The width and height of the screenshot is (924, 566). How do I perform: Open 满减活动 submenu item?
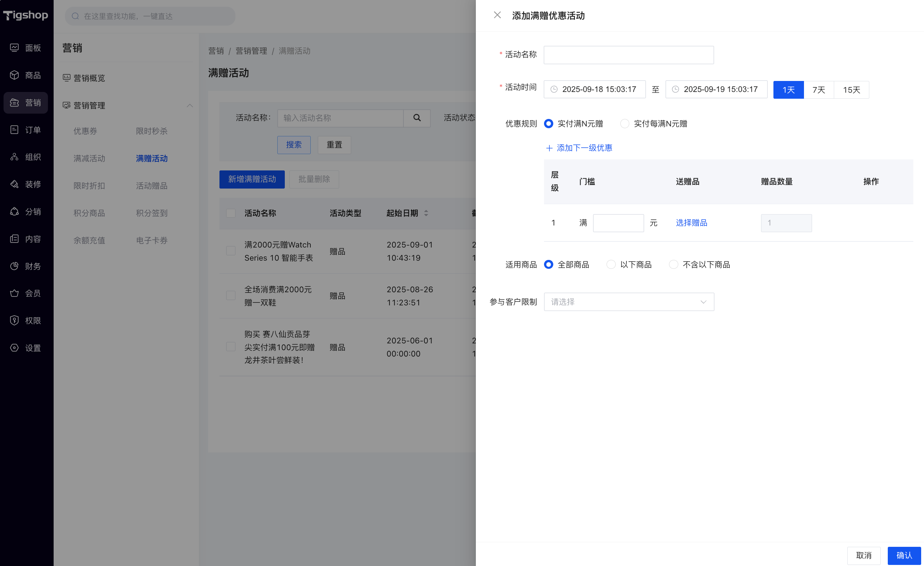(89, 159)
